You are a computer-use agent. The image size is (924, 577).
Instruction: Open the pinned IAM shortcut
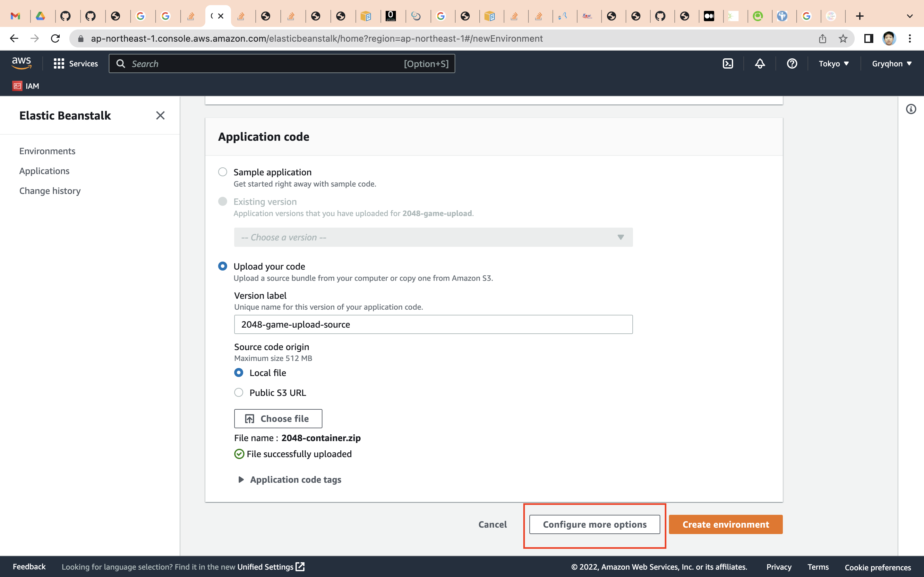pyautogui.click(x=26, y=86)
